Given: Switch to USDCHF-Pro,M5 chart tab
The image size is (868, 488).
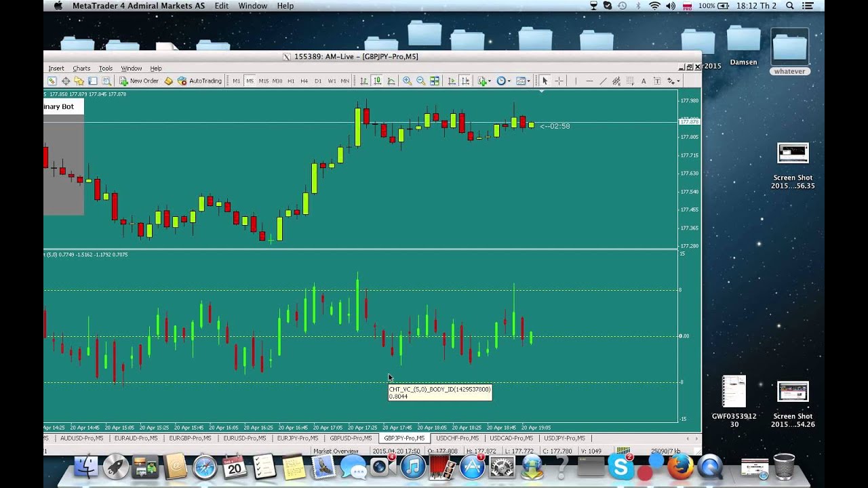Looking at the screenshot, I should click(x=458, y=439).
